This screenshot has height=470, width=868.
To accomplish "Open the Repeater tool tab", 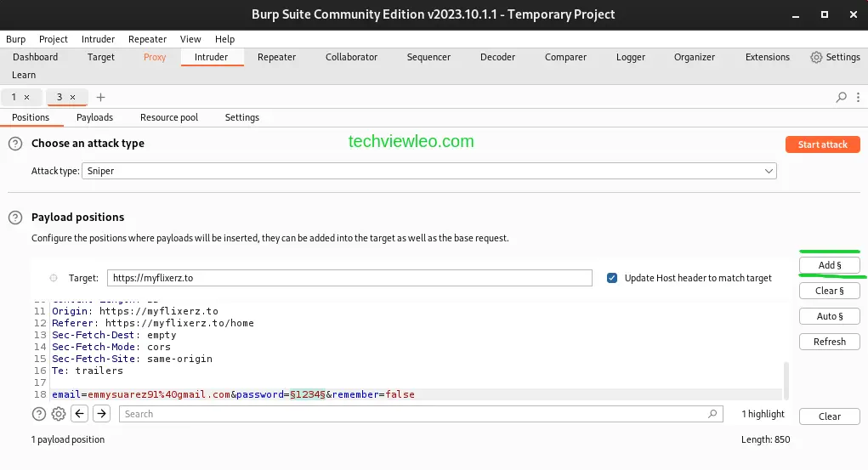I will 276,57.
